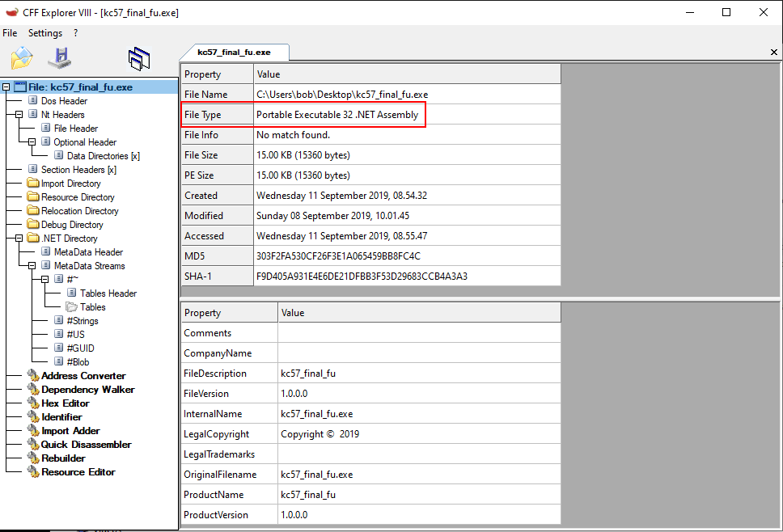Open the Address Converter tool
783x532 pixels.
(83, 376)
